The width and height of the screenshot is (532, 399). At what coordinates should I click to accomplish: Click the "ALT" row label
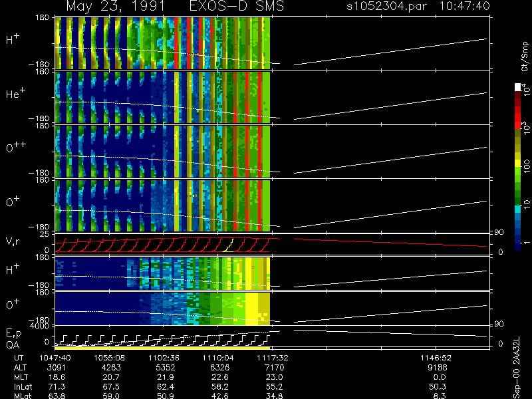click(20, 368)
